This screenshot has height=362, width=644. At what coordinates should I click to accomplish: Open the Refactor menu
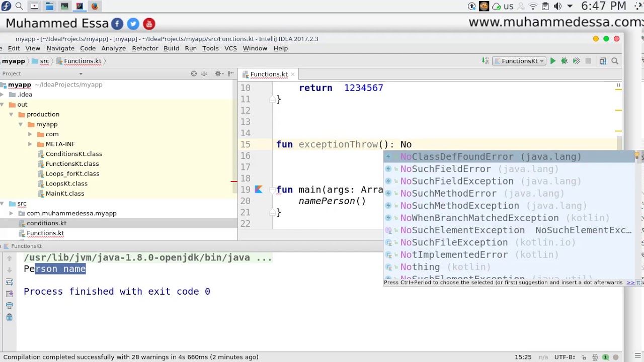tap(145, 48)
